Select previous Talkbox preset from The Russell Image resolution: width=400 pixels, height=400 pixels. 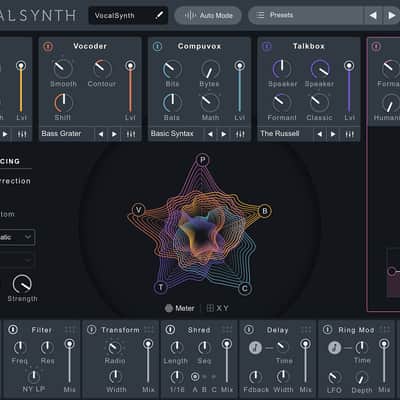pyautogui.click(x=319, y=134)
